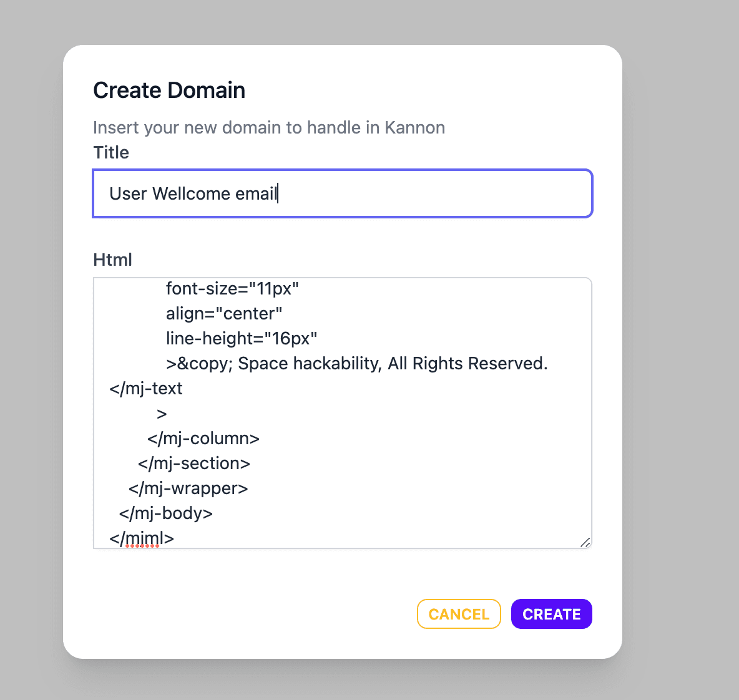
Task: Click the Kannon domain description text
Action: [x=269, y=128]
